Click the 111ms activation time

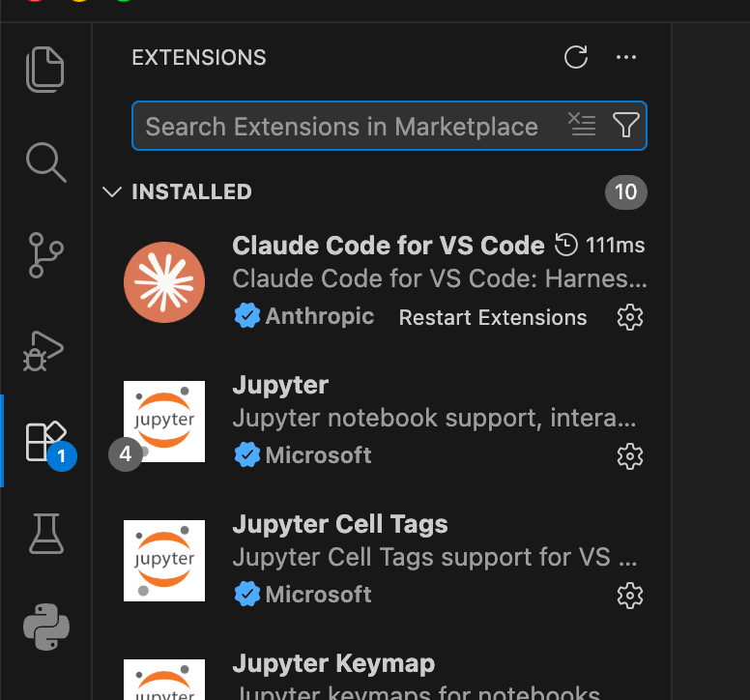pyautogui.click(x=615, y=246)
